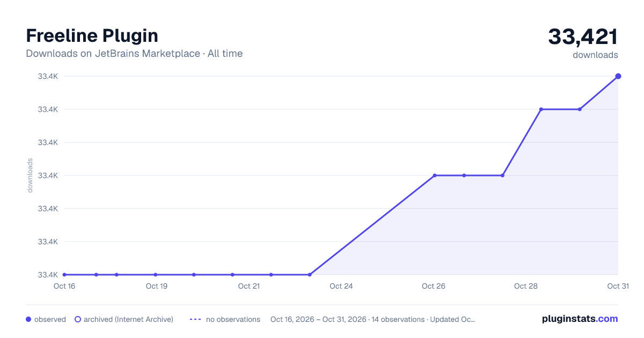Click the Oct 19 axis label

157,286
